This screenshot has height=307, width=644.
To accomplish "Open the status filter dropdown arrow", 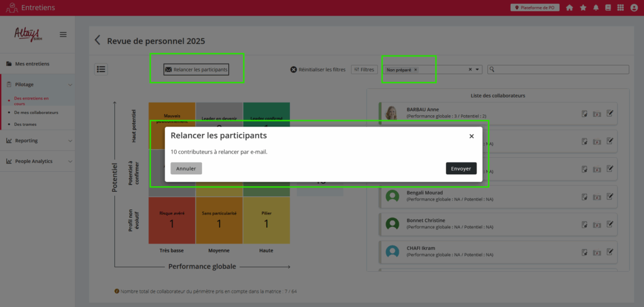I will [x=477, y=70].
